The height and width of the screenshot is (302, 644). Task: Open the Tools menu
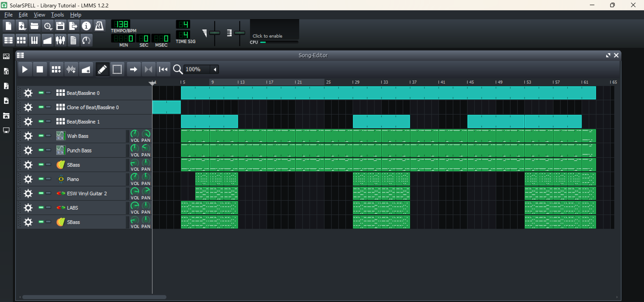[57, 15]
